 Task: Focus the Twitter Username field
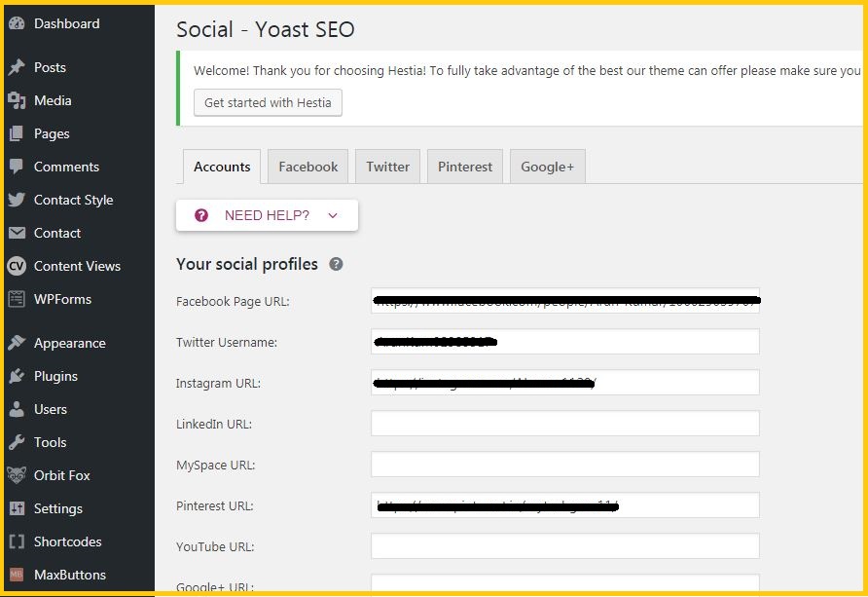pyautogui.click(x=565, y=342)
